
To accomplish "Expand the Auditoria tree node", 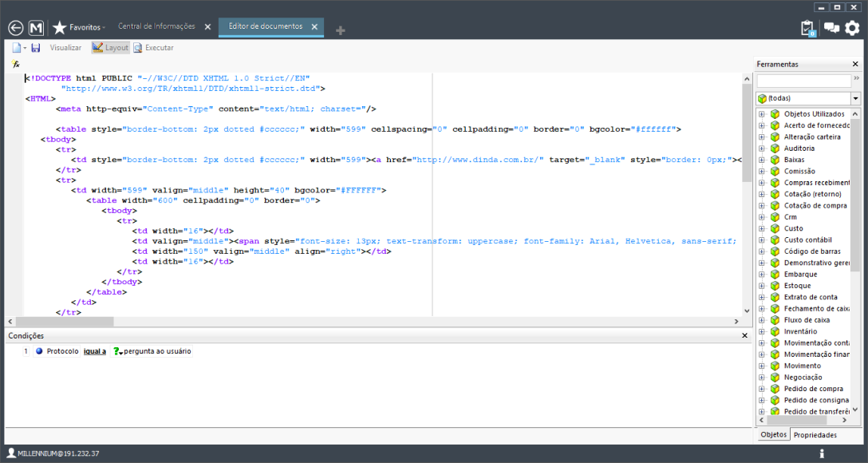I will click(762, 148).
